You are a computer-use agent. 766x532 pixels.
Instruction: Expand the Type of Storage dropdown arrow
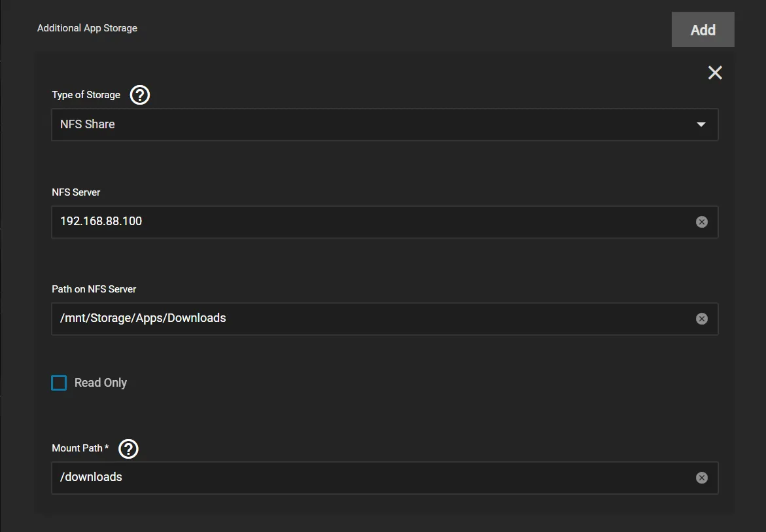click(x=701, y=124)
